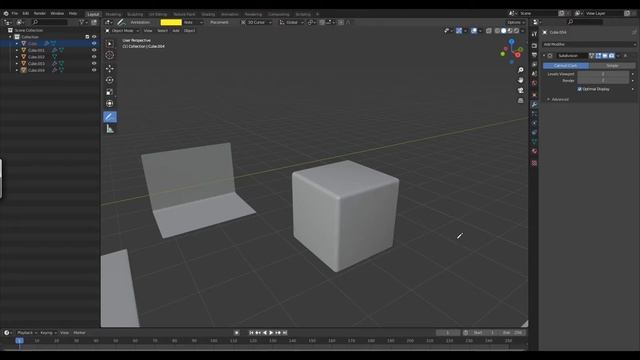Open the Output properties tab icon
The height and width of the screenshot is (360, 640).
pyautogui.click(x=534, y=55)
